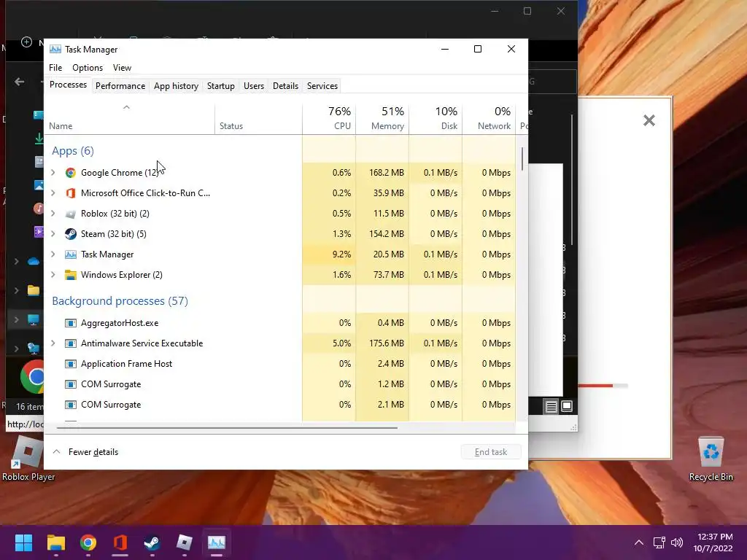The height and width of the screenshot is (560, 747).
Task: Open Microsoft Office from the taskbar
Action: 120,542
